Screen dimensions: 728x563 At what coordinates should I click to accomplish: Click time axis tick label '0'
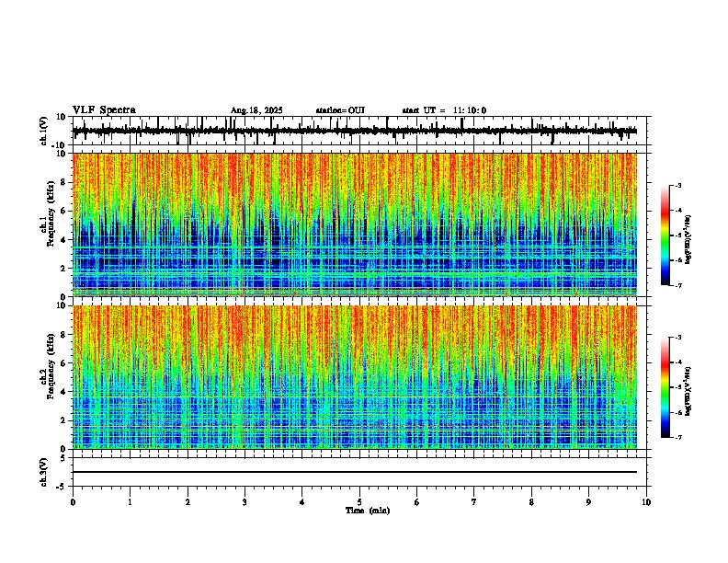tap(73, 502)
